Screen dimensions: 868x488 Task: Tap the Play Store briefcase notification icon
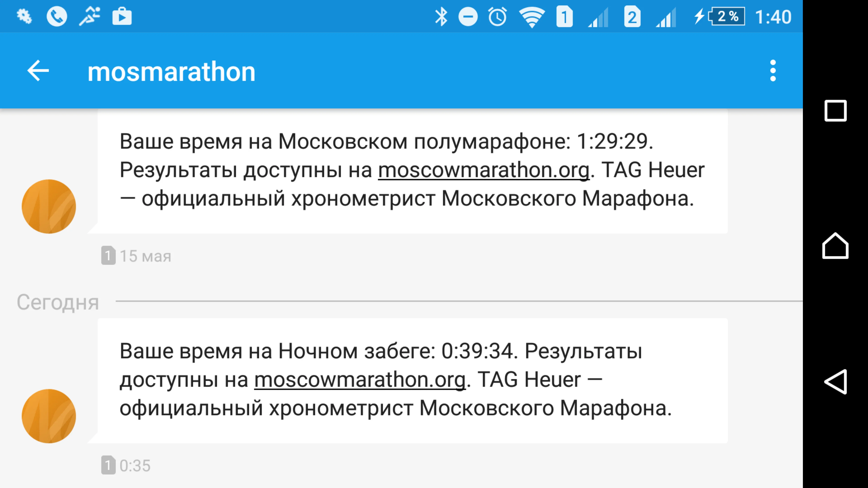(122, 16)
